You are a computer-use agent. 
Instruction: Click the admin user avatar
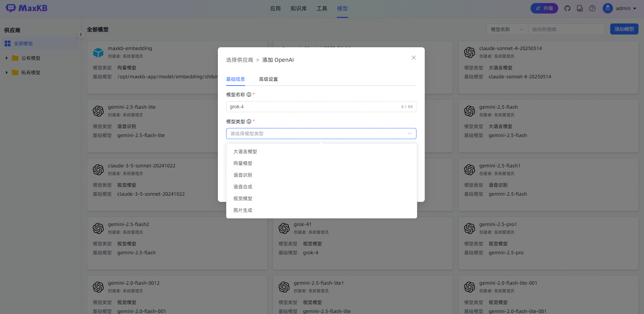pos(607,8)
